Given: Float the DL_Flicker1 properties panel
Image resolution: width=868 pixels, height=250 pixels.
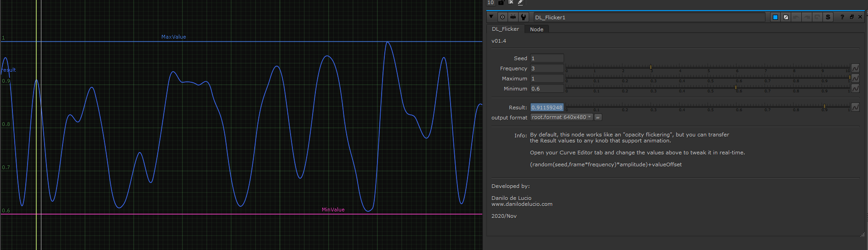Looking at the screenshot, I should point(851,17).
